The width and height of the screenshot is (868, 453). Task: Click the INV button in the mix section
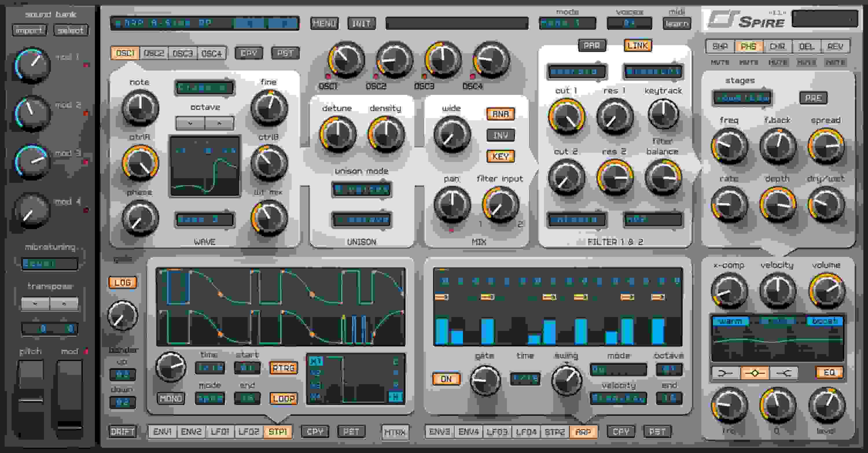tap(500, 135)
